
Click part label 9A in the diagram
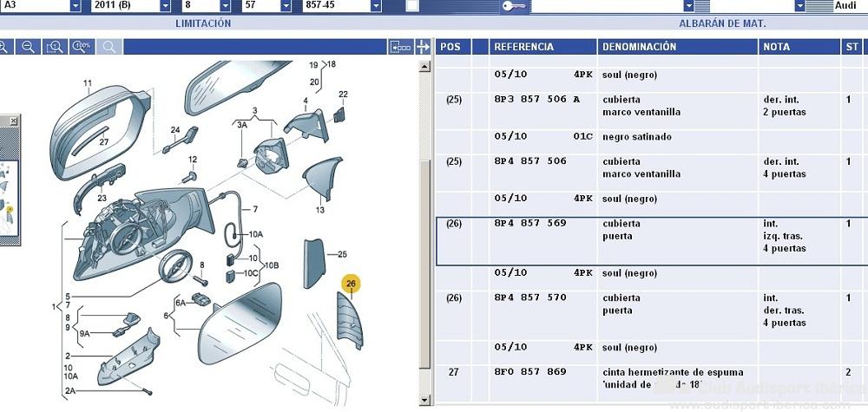84,333
